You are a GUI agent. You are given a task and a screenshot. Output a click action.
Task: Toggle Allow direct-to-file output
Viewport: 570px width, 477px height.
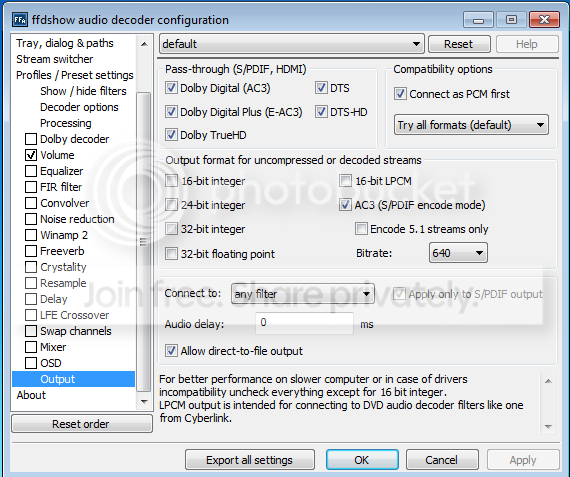click(171, 351)
